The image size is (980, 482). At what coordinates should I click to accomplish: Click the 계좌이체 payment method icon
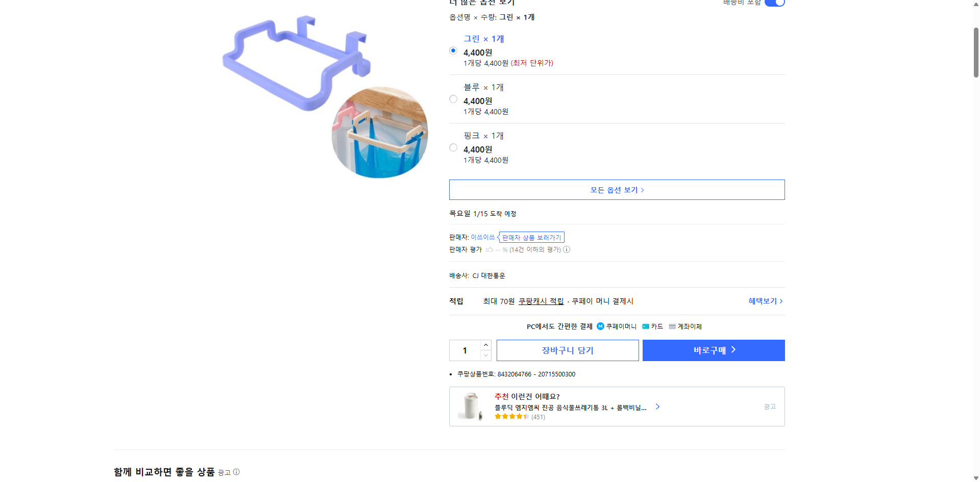tap(671, 326)
